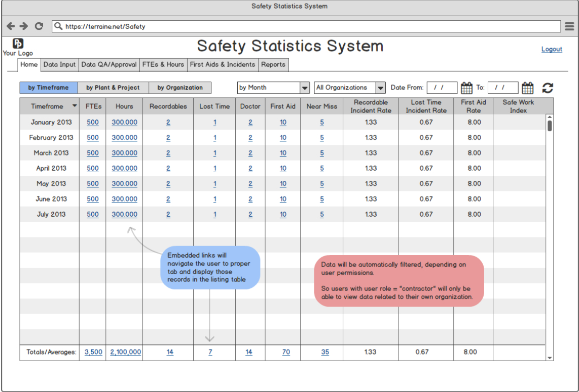The height and width of the screenshot is (392, 579).
Task: Click the refresh data icon beside date filters
Action: [548, 88]
